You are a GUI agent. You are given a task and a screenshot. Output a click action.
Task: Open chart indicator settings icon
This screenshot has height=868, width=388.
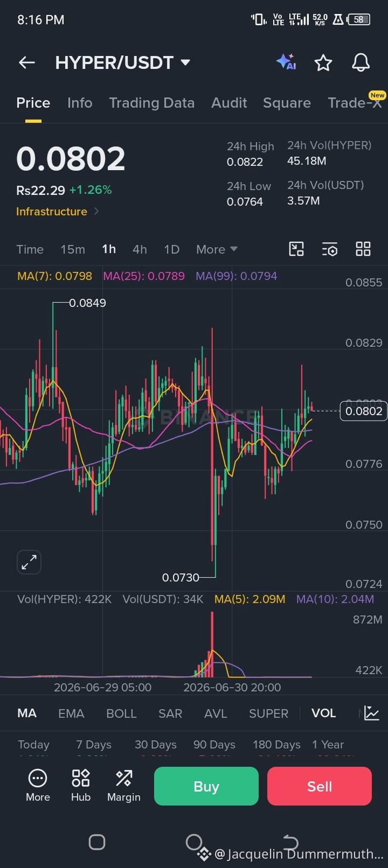point(330,249)
